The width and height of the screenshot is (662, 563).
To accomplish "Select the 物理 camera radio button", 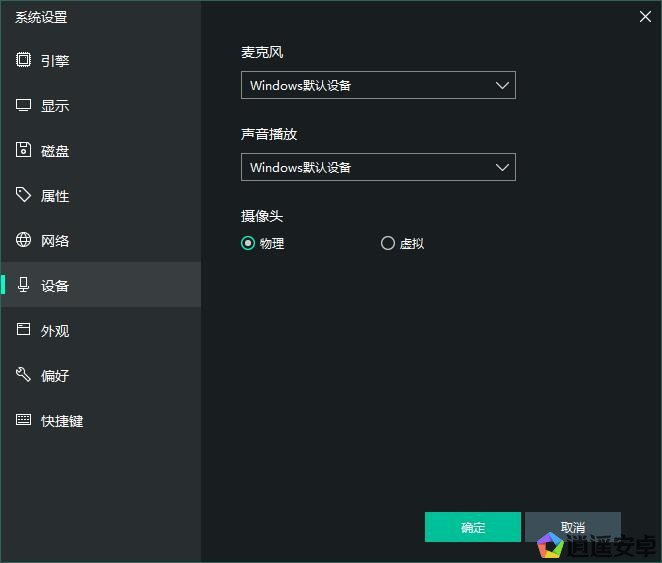I will point(248,243).
